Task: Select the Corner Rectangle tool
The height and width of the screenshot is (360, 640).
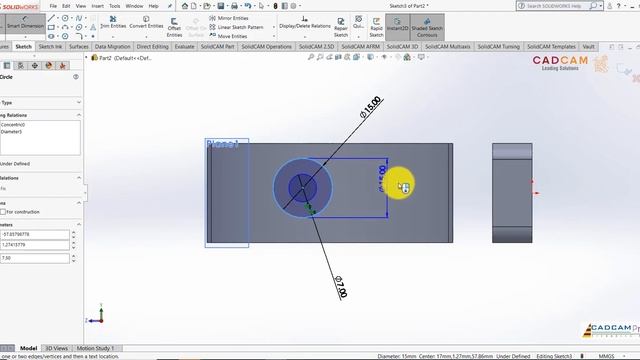Action: click(51, 27)
